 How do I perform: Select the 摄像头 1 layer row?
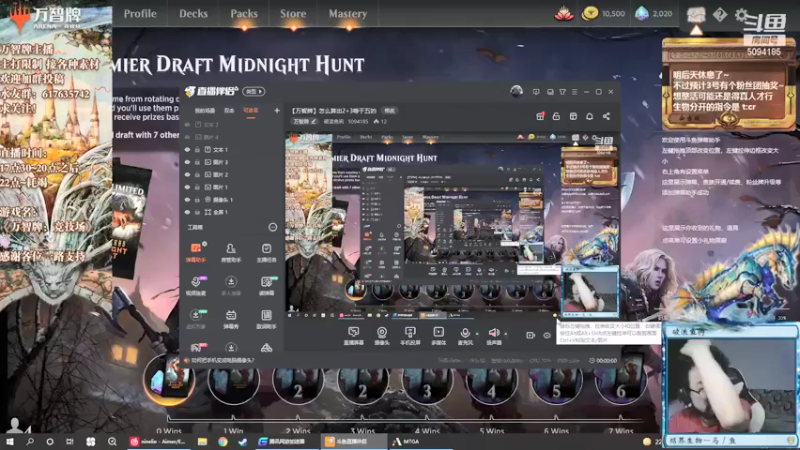click(232, 199)
